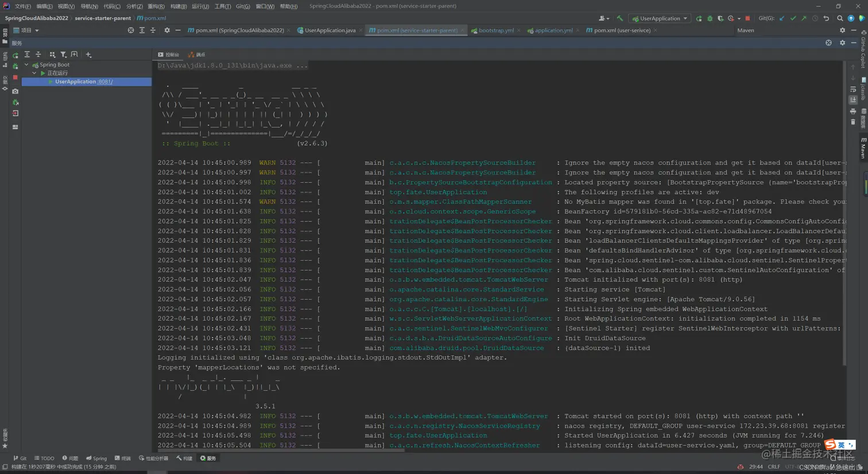Open the Git(G) menu
The width and height of the screenshot is (868, 474).
point(243,6)
